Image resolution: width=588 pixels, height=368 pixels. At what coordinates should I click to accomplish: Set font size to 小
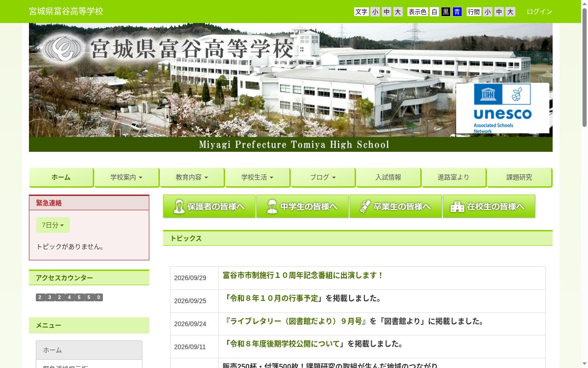pos(375,12)
